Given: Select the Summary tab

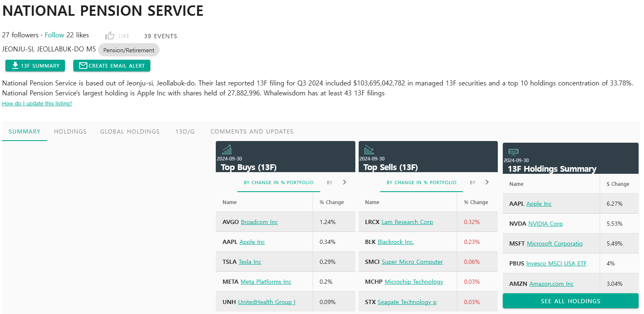Looking at the screenshot, I should (24, 131).
